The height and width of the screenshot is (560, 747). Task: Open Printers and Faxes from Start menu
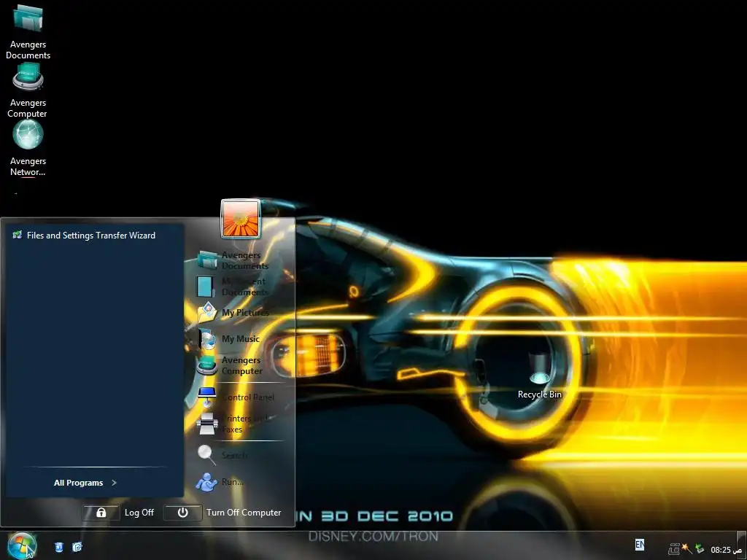(x=234, y=424)
